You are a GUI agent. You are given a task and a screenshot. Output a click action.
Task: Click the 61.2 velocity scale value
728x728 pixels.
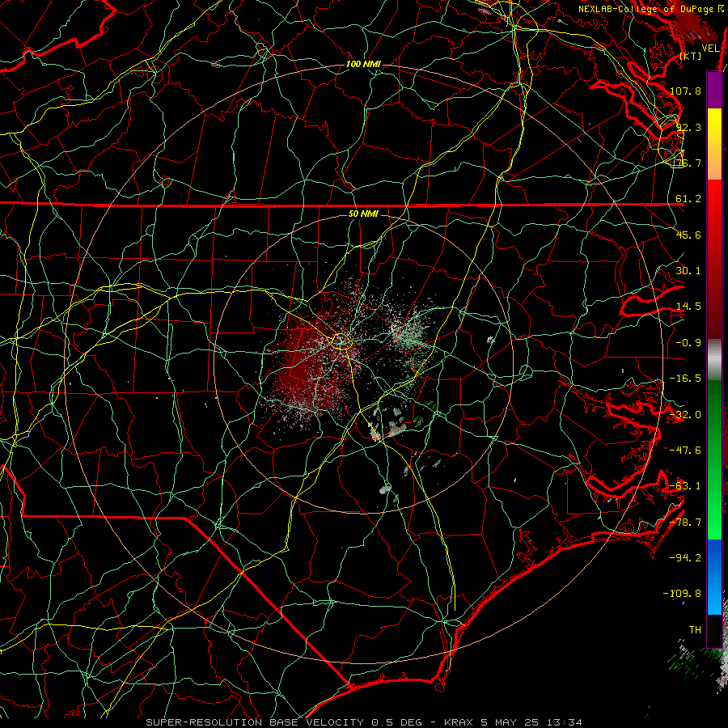point(688,199)
